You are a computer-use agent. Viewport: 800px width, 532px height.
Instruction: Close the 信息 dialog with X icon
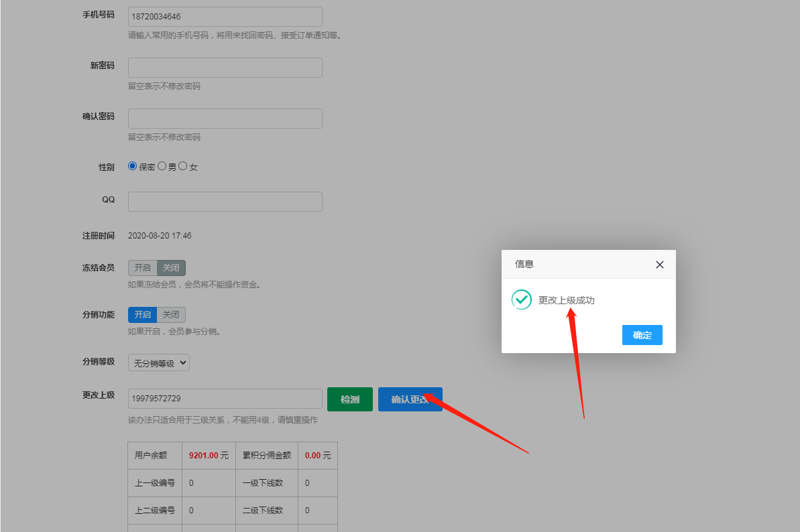coord(659,265)
